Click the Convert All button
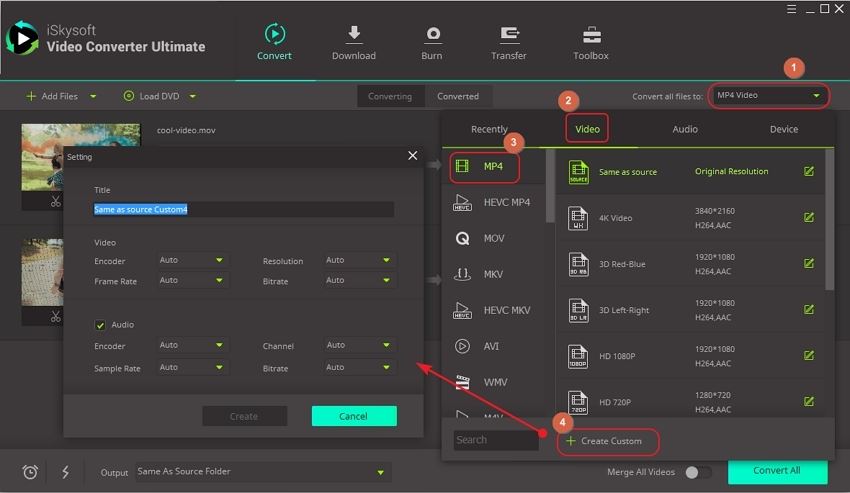 point(777,471)
